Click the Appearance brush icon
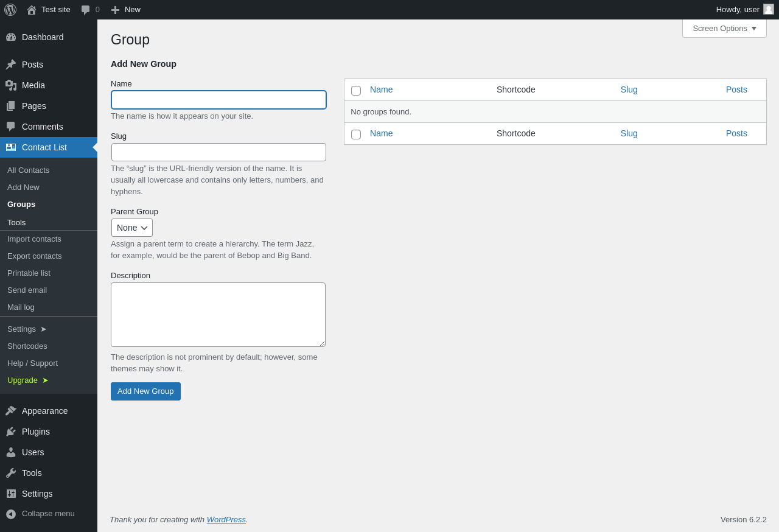 coord(11,411)
